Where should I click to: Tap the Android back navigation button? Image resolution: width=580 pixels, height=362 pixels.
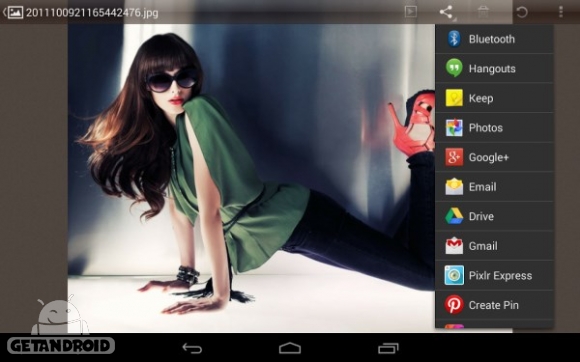click(x=192, y=348)
